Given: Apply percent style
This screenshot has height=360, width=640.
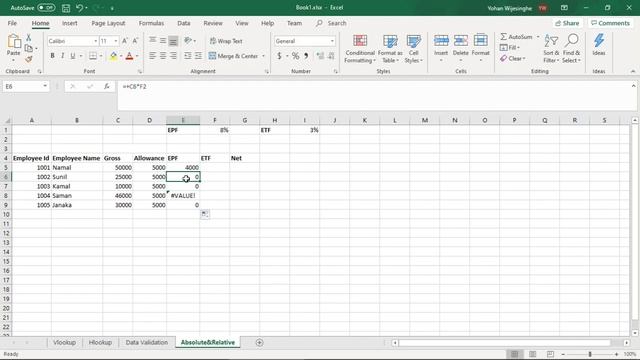Looking at the screenshot, I should pyautogui.click(x=296, y=56).
